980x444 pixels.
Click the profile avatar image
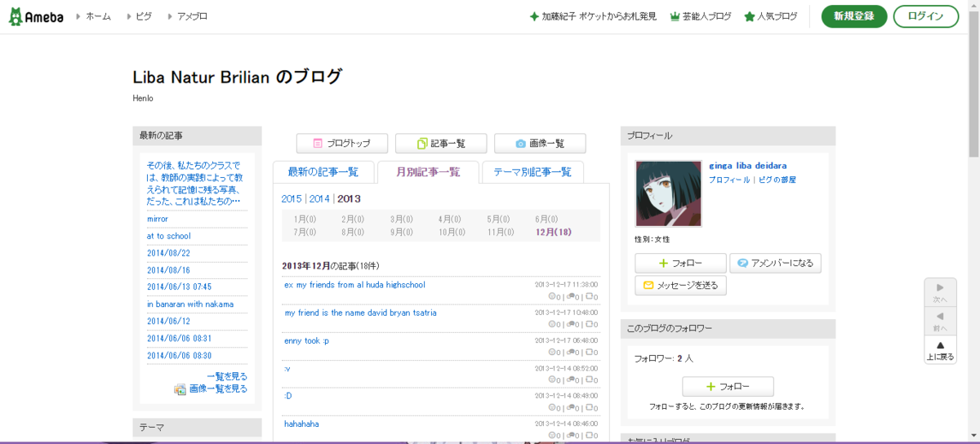(x=668, y=193)
